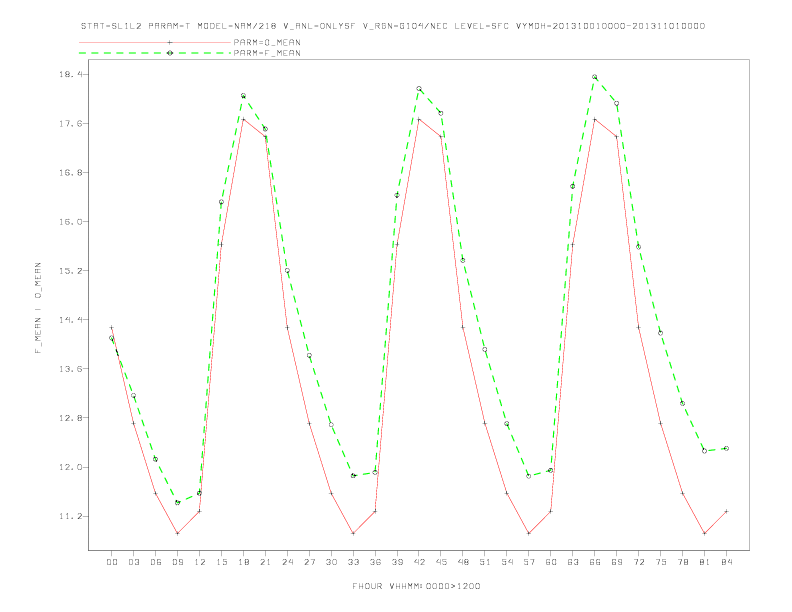Click x-axis tick label 18
Screen dimensions: 792x612
[243, 562]
